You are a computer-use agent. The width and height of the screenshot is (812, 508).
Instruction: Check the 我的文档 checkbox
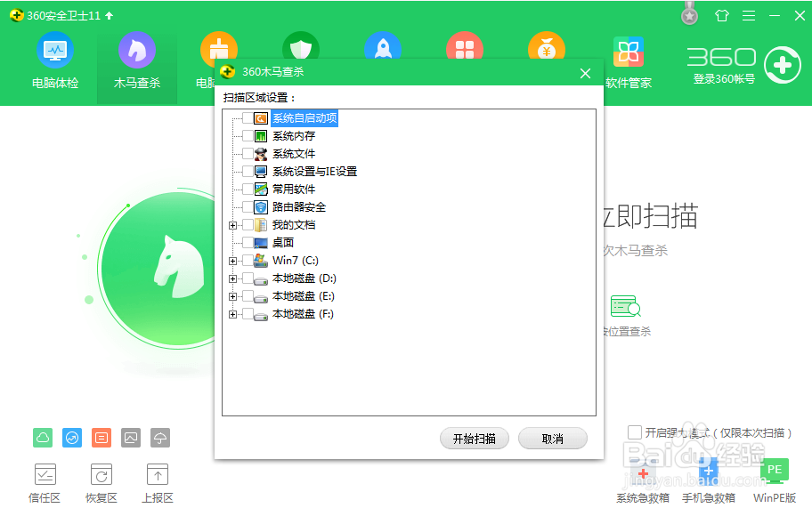pos(248,224)
